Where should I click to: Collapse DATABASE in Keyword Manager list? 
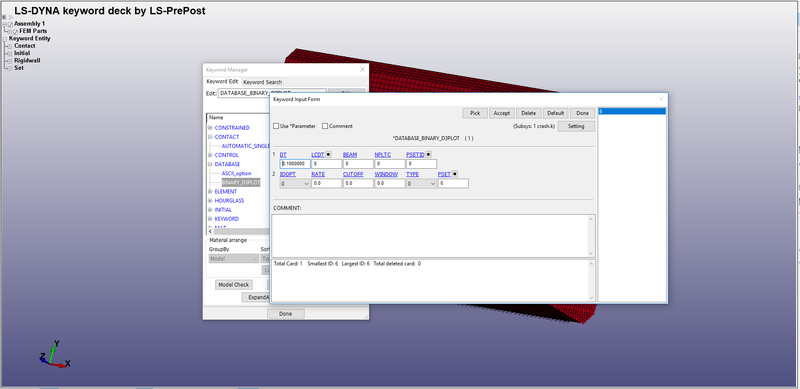point(210,164)
